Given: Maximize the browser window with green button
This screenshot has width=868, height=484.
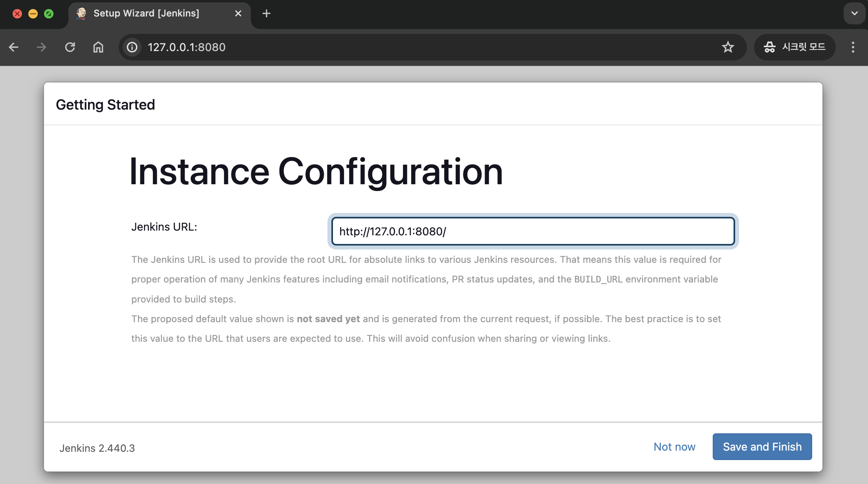Looking at the screenshot, I should coord(49,14).
